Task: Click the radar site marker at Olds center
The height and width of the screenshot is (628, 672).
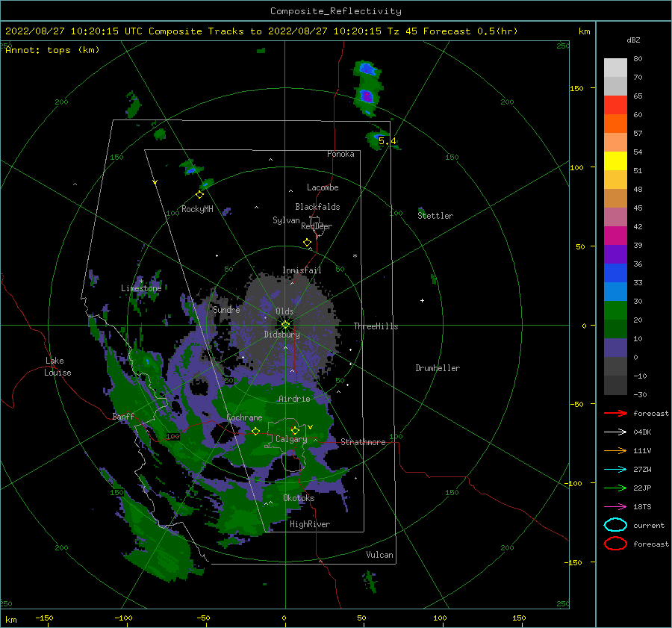Action: click(285, 325)
